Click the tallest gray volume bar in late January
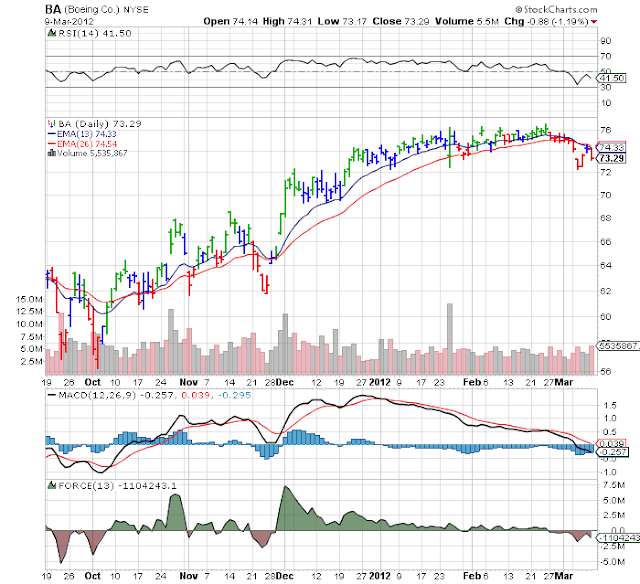 click(x=450, y=339)
